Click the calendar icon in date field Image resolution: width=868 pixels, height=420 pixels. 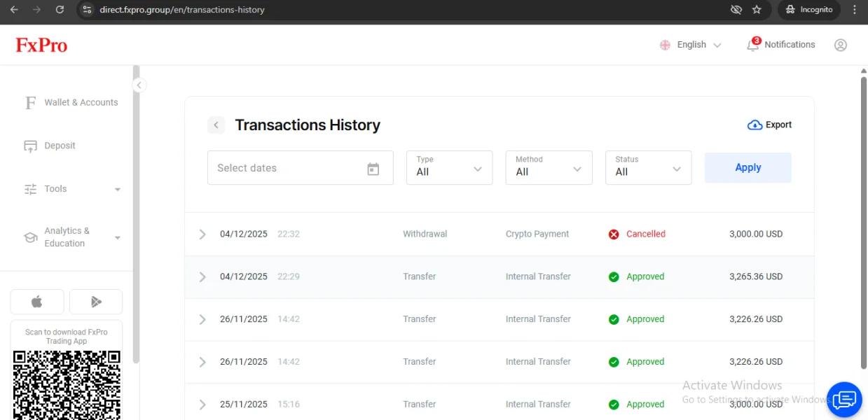tap(373, 169)
